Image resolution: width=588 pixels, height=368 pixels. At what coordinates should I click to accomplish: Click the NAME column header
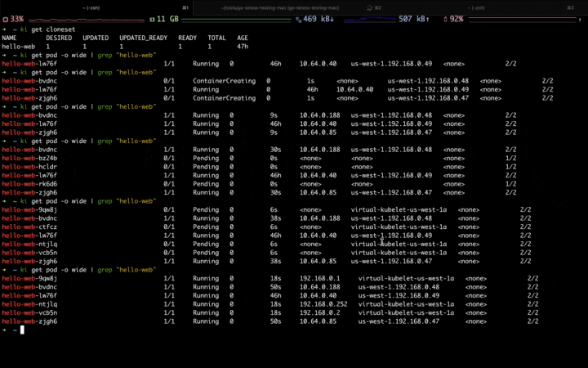coord(9,38)
